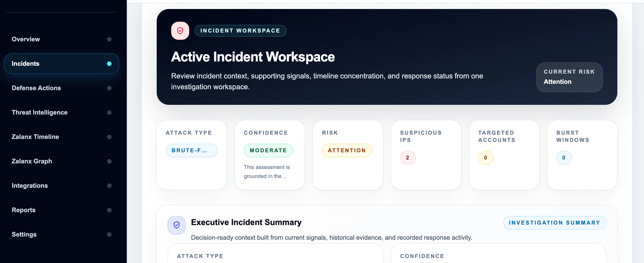The width and height of the screenshot is (644, 263).
Task: Open Settings in the sidebar
Action: [x=61, y=235]
